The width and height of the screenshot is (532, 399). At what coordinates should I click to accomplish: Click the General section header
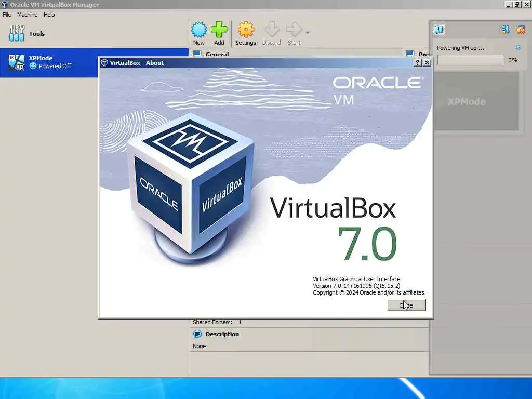click(x=217, y=54)
